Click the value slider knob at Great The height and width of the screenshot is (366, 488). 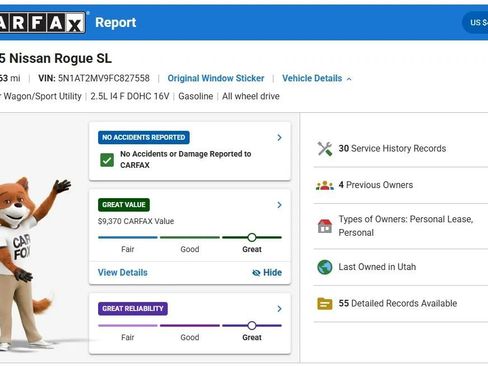252,237
